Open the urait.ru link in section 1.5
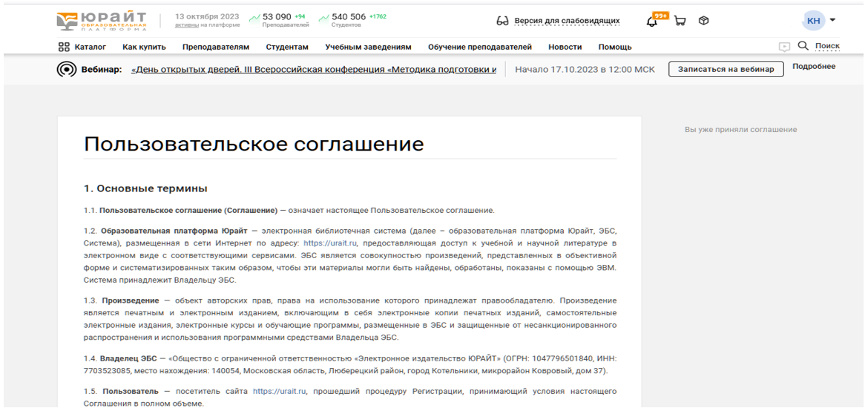 (x=280, y=391)
